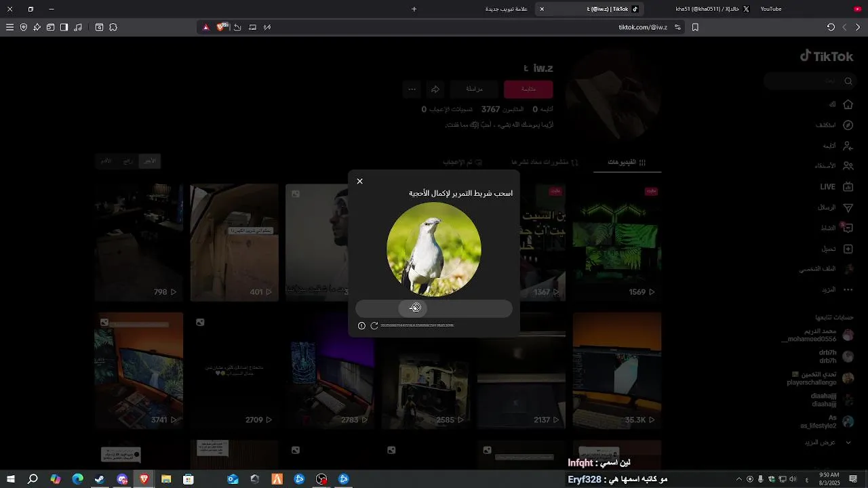This screenshot has width=868, height=488.
Task: Reload the page button
Action: (831, 27)
